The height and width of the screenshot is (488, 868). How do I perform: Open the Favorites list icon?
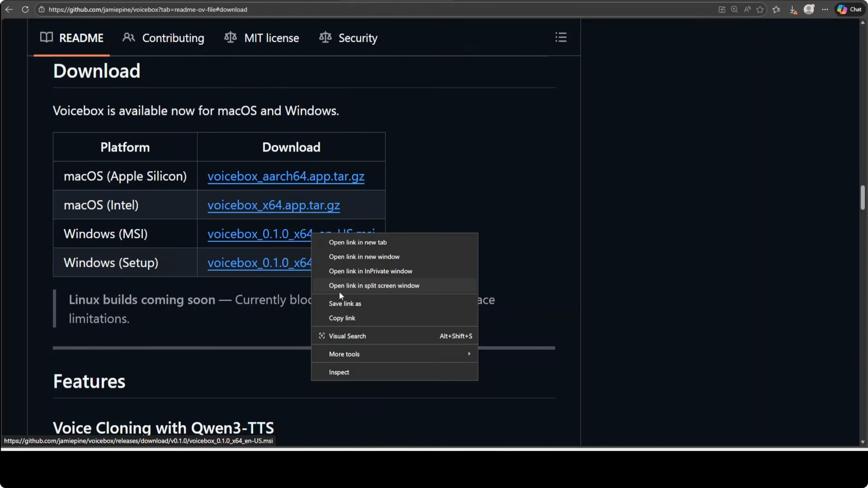776,9
